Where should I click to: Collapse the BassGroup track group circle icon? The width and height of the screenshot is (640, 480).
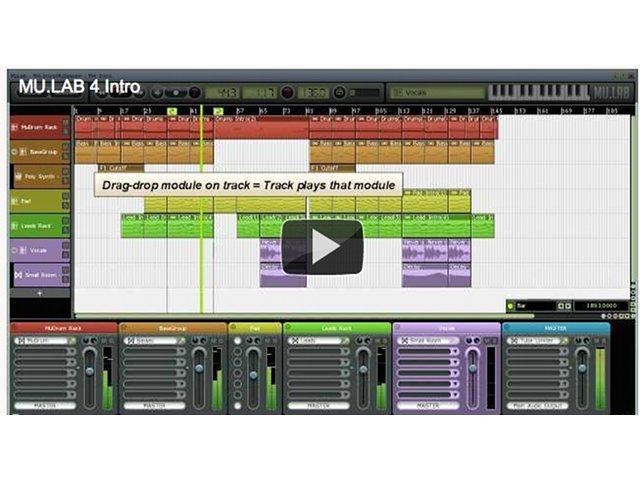pos(15,152)
